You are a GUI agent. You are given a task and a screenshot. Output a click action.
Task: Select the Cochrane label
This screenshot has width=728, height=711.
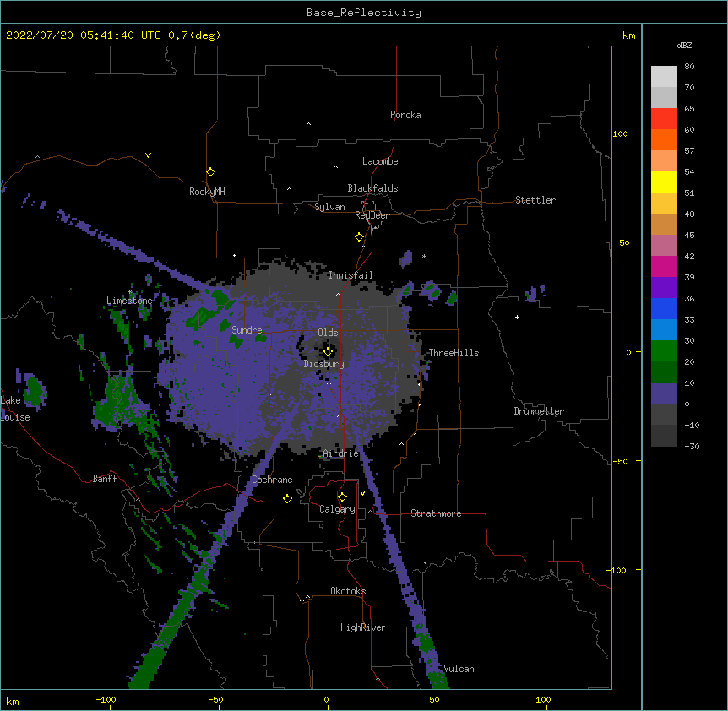[272, 480]
